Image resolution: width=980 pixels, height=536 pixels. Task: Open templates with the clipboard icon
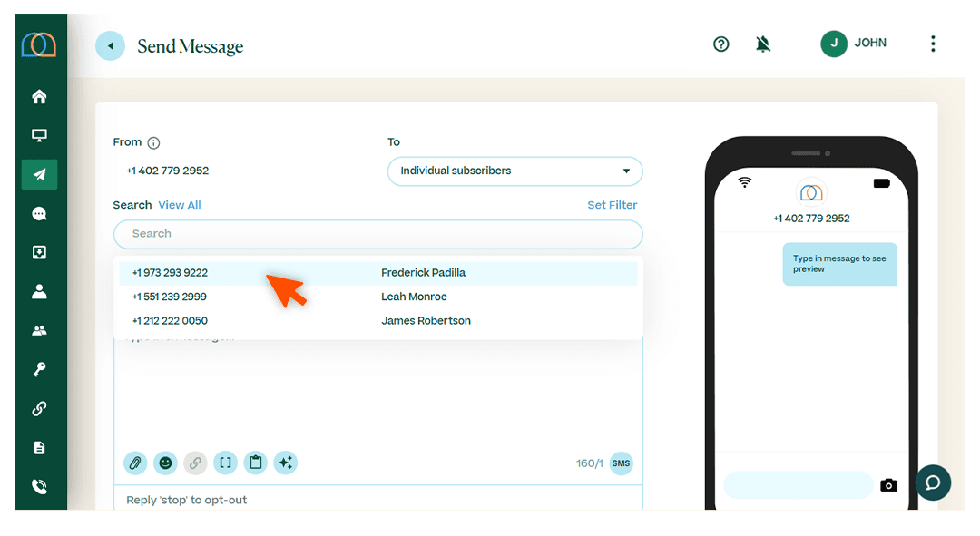[256, 463]
